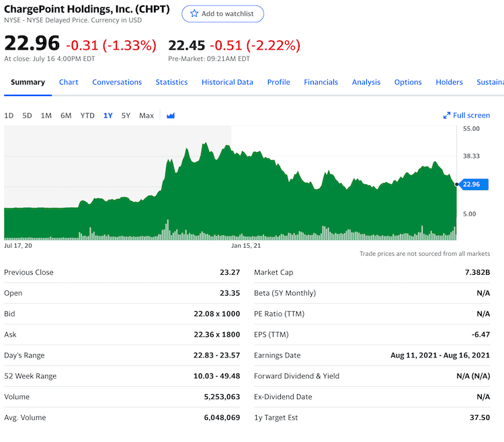Image resolution: width=504 pixels, height=442 pixels.
Task: Select the 5Y chart range
Action: tap(126, 116)
